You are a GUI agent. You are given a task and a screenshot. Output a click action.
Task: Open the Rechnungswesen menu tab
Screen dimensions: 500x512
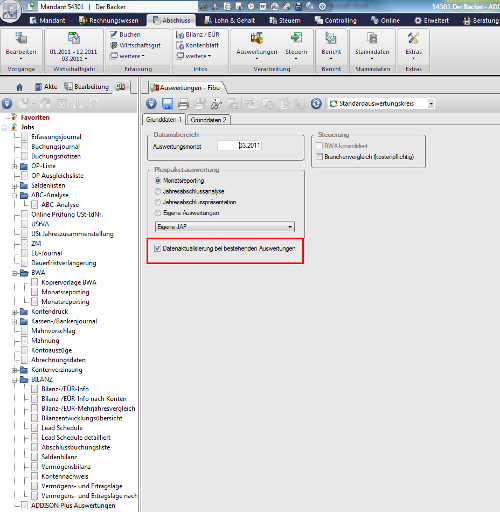109,20
